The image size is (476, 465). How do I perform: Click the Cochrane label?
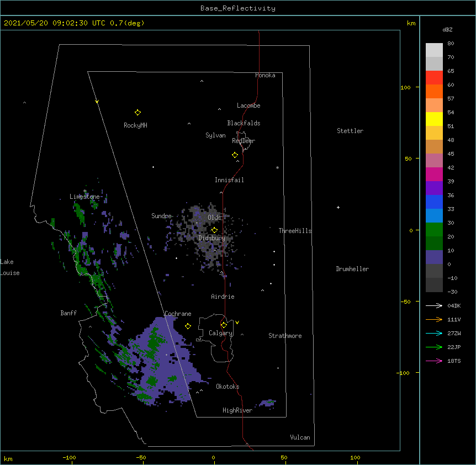pos(178,314)
